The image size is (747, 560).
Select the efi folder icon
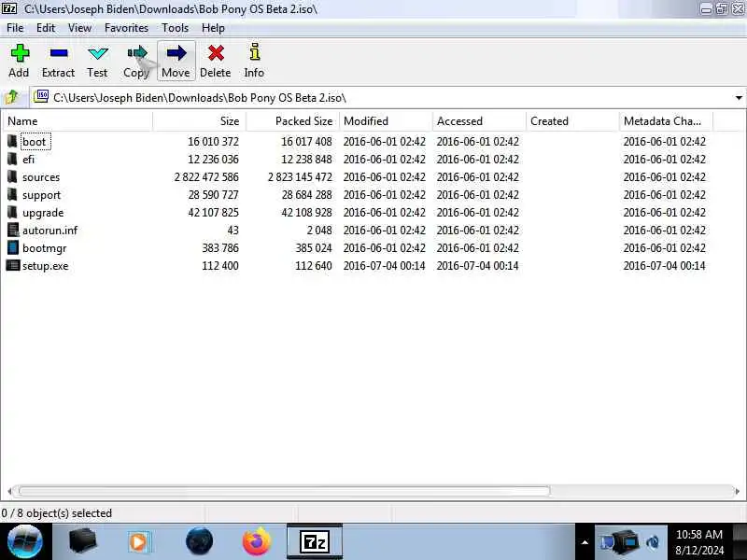12,159
